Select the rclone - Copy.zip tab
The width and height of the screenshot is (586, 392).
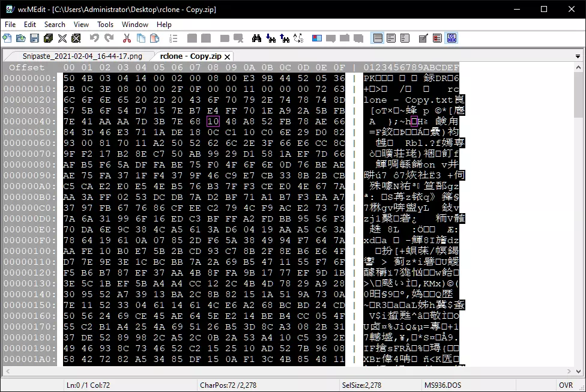(x=190, y=56)
